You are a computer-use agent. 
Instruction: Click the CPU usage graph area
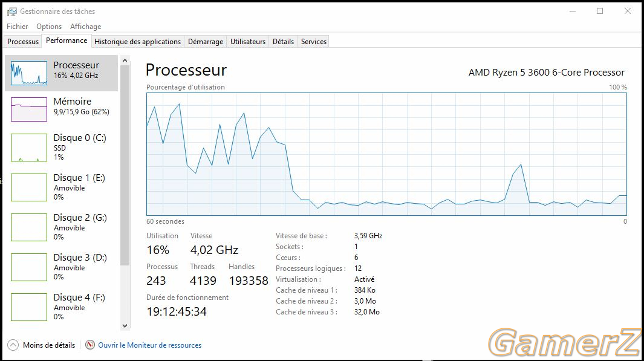pos(386,154)
